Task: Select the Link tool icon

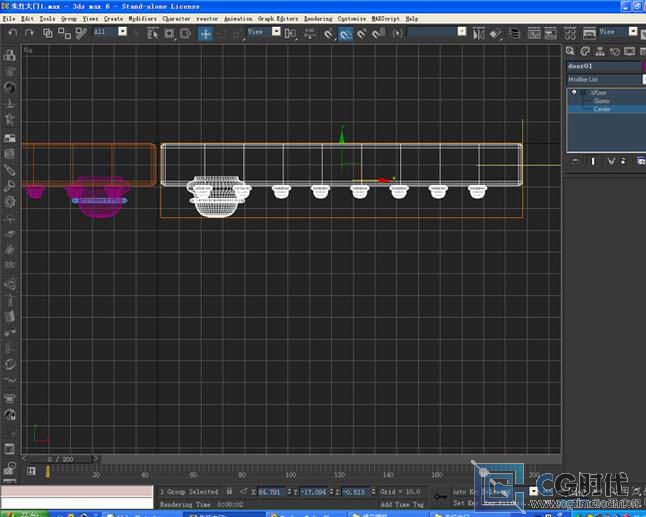Action: point(48,33)
